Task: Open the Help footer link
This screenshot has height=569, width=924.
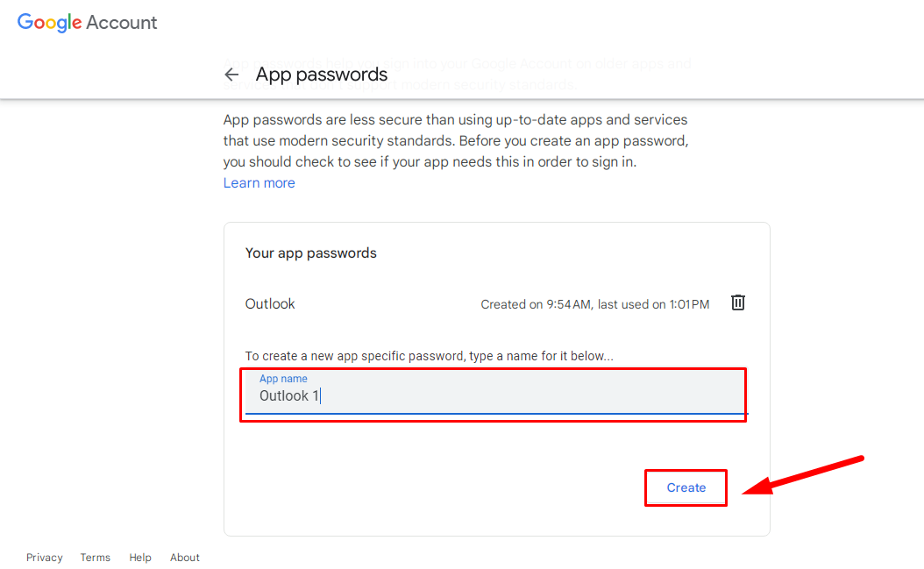Action: pos(139,557)
